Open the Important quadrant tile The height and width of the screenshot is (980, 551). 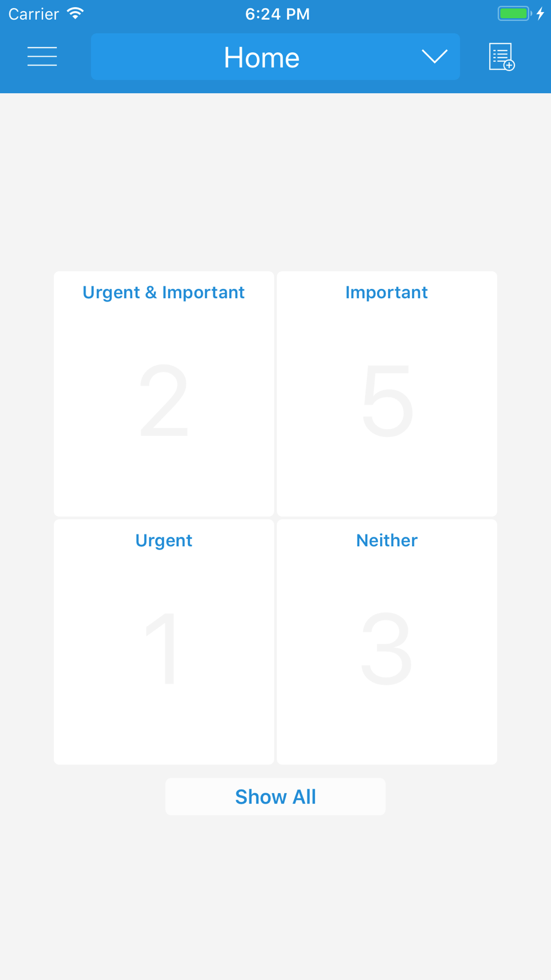pyautogui.click(x=387, y=394)
